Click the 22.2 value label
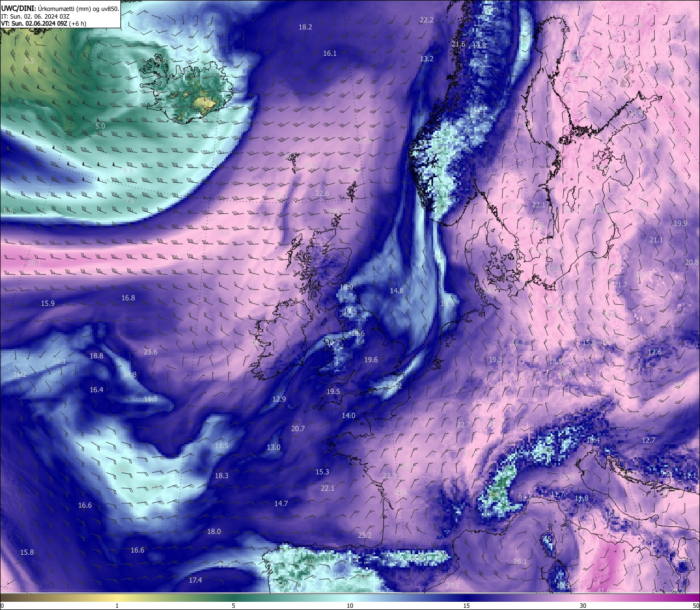Screen dimensions: 700x610 [x=427, y=20]
